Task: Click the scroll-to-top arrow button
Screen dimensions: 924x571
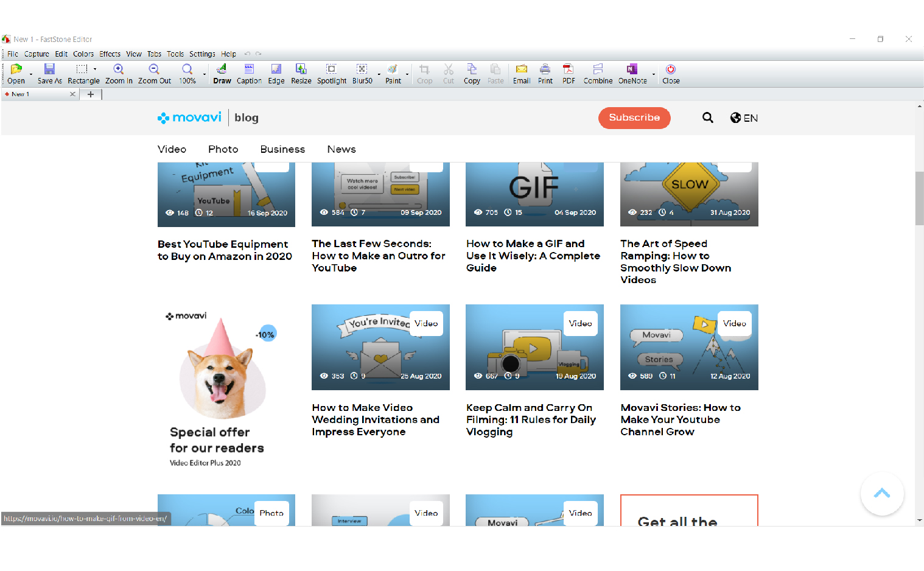Action: (882, 494)
